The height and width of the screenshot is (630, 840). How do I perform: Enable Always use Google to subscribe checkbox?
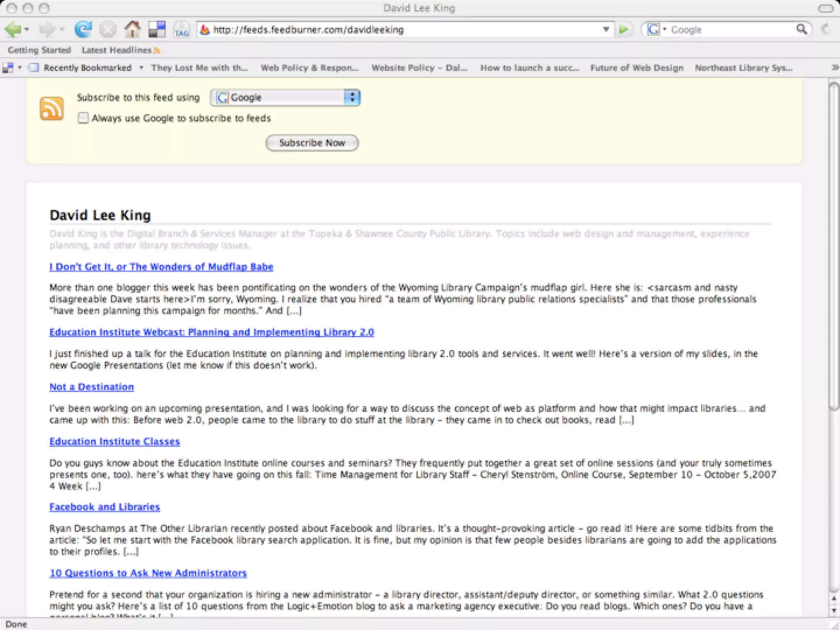tap(83, 118)
